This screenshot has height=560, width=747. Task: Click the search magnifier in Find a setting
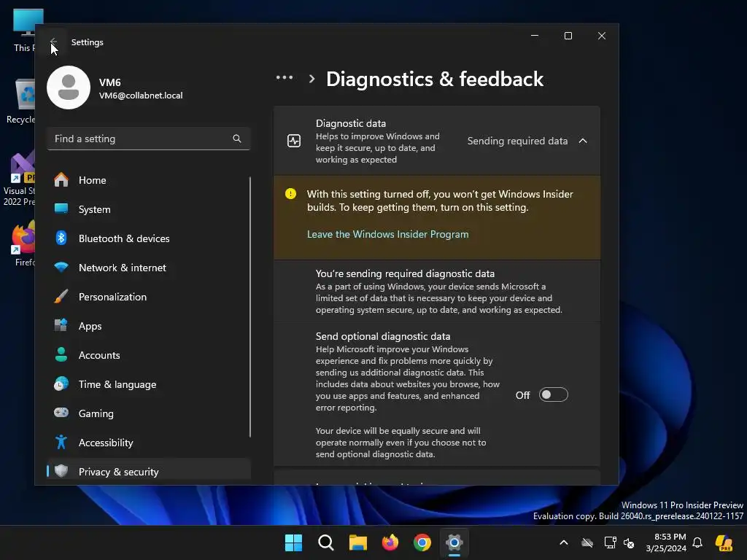[x=237, y=139]
